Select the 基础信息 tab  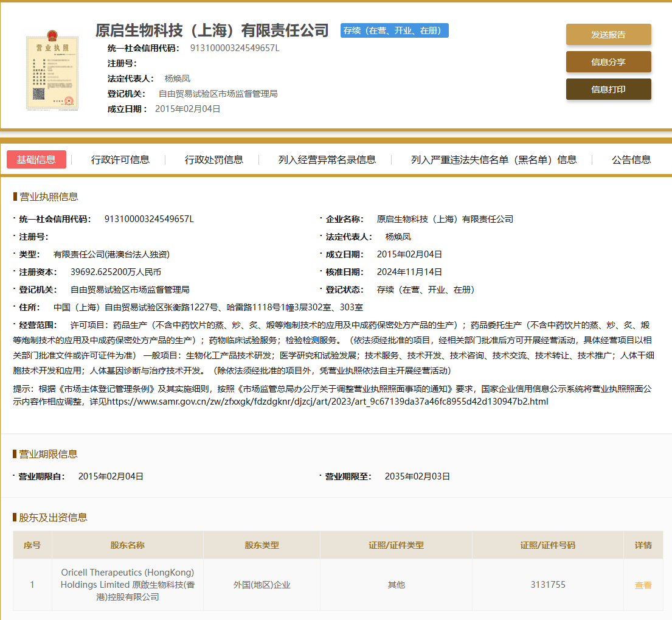36,159
